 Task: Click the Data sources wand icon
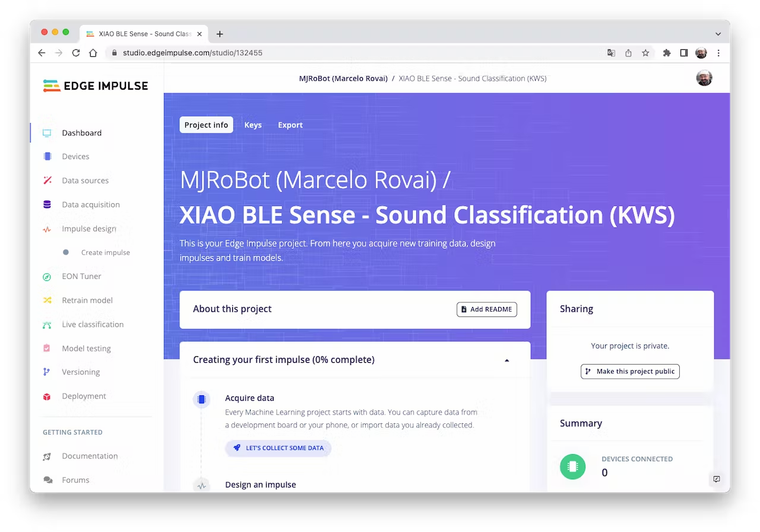(47, 180)
